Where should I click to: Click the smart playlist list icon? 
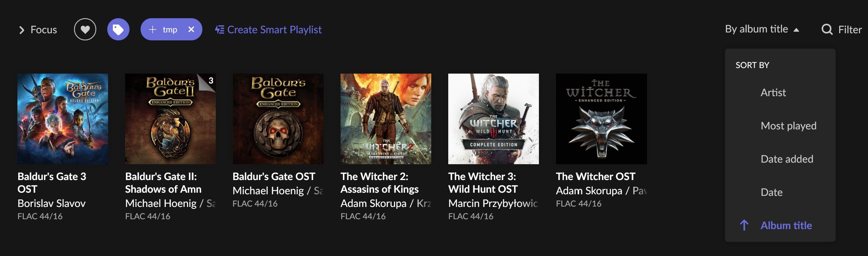[219, 30]
